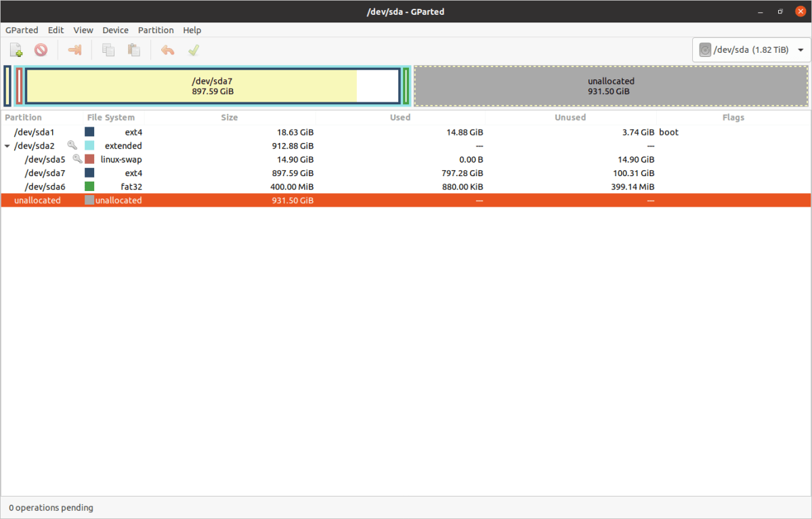This screenshot has width=812, height=519.
Task: Click the dark blue ext4 swatch for /dev/sda1
Action: point(89,132)
